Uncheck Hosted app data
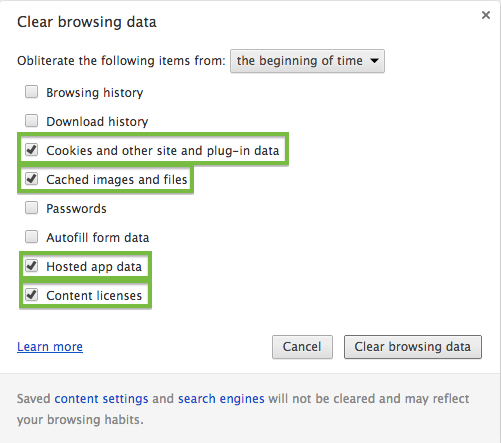The width and height of the screenshot is (501, 443). click(32, 266)
